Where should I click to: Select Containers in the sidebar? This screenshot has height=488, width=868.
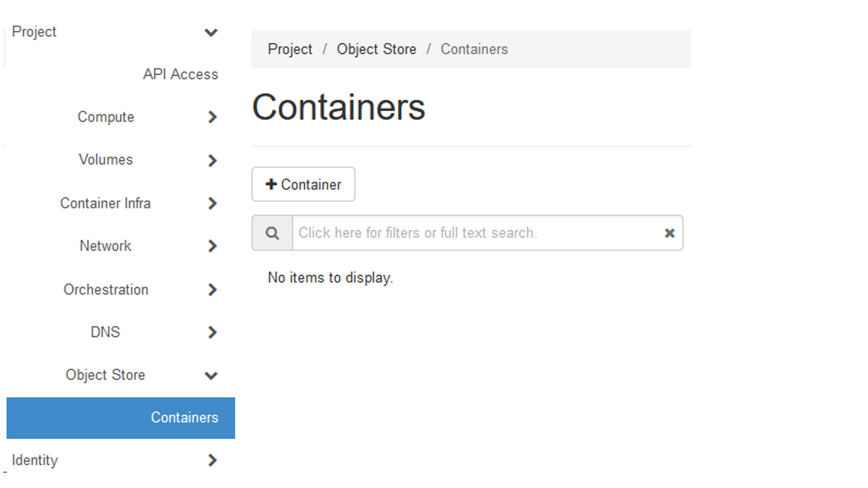[x=184, y=418]
